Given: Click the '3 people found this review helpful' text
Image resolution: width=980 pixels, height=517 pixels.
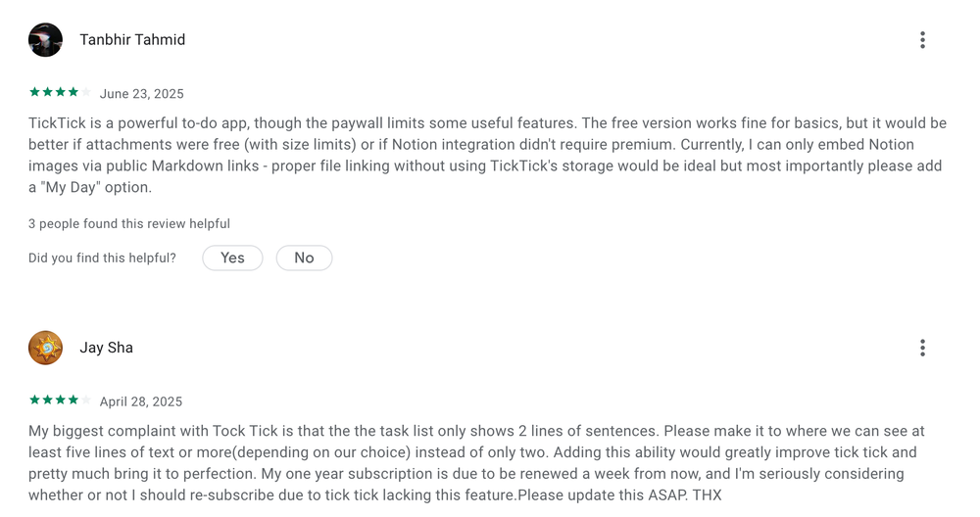Looking at the screenshot, I should (x=129, y=223).
